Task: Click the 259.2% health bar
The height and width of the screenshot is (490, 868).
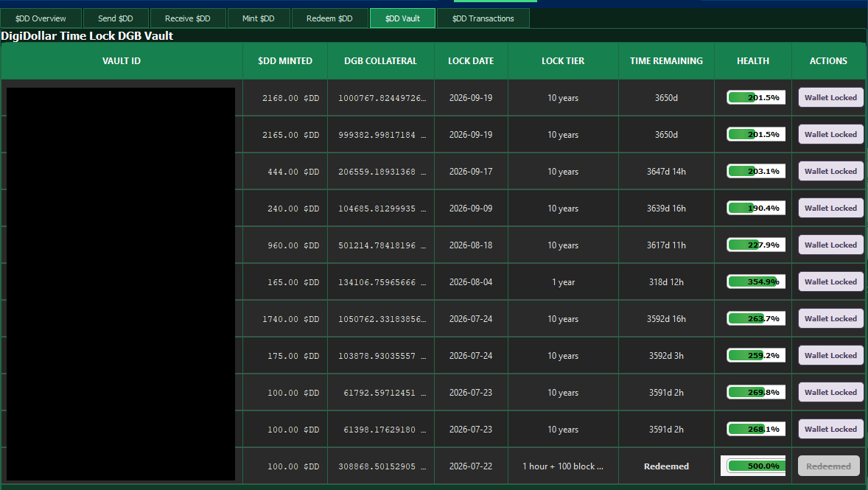Action: pyautogui.click(x=756, y=355)
